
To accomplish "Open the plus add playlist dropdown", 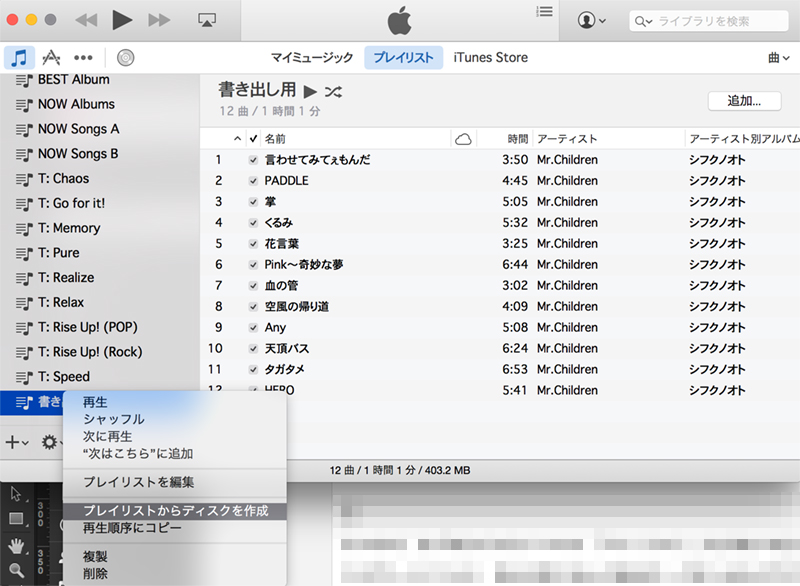I will [x=17, y=442].
